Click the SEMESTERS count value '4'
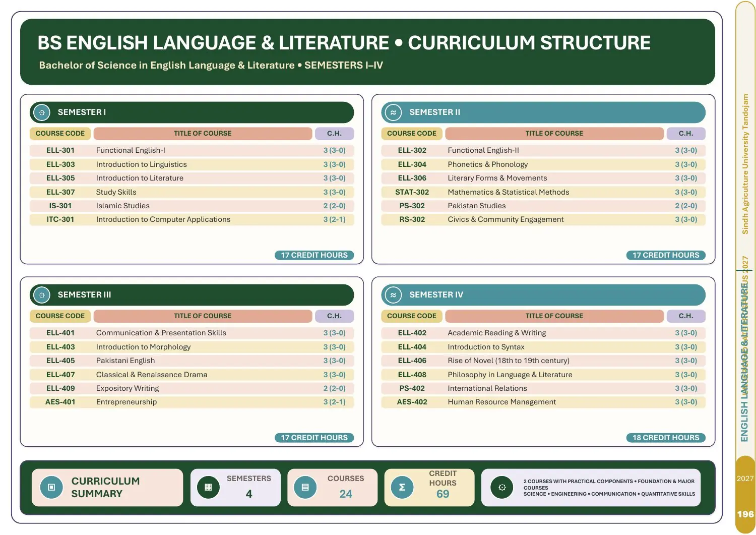This screenshot has height=535, width=756. (x=249, y=494)
